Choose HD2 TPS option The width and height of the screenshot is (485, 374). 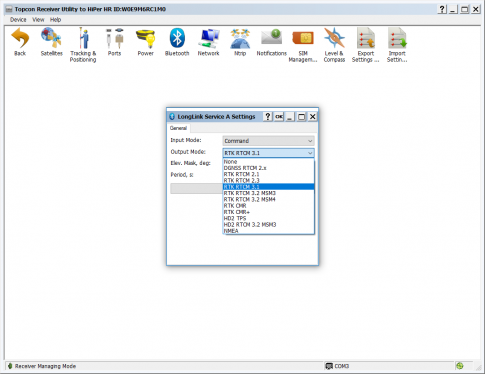pyautogui.click(x=268, y=218)
